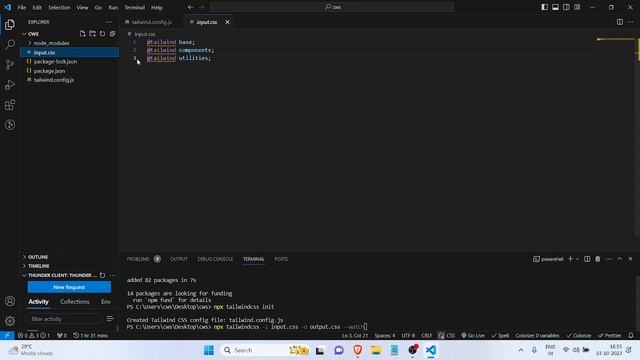Image resolution: width=640 pixels, height=360 pixels.
Task: Switch to Output panel tab
Action: [x=179, y=259]
